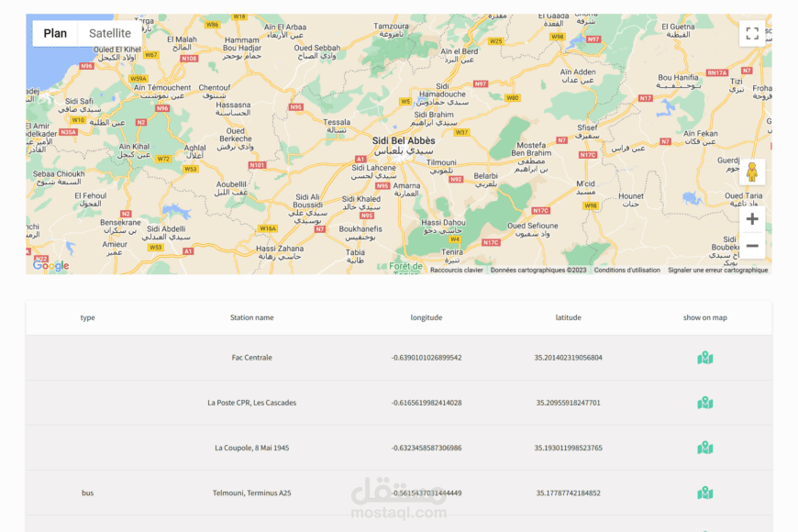
Task: Click the longitude column header
Action: click(427, 317)
